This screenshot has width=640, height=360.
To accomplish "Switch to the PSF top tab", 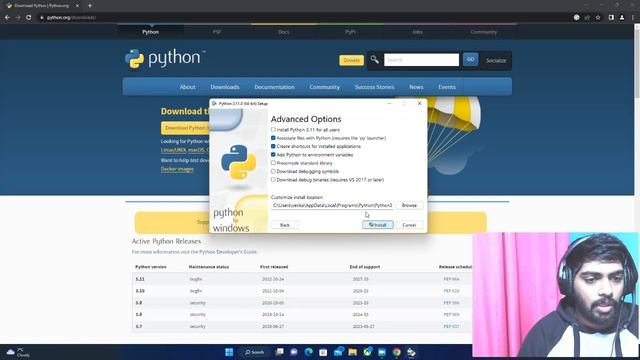I will click(217, 32).
